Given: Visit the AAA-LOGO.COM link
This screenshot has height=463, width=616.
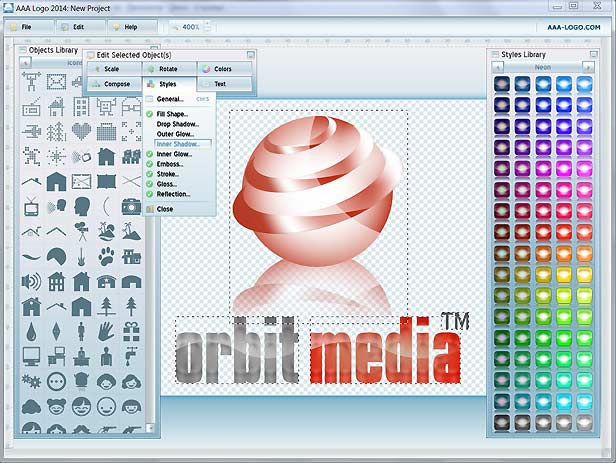Looking at the screenshot, I should tap(574, 27).
